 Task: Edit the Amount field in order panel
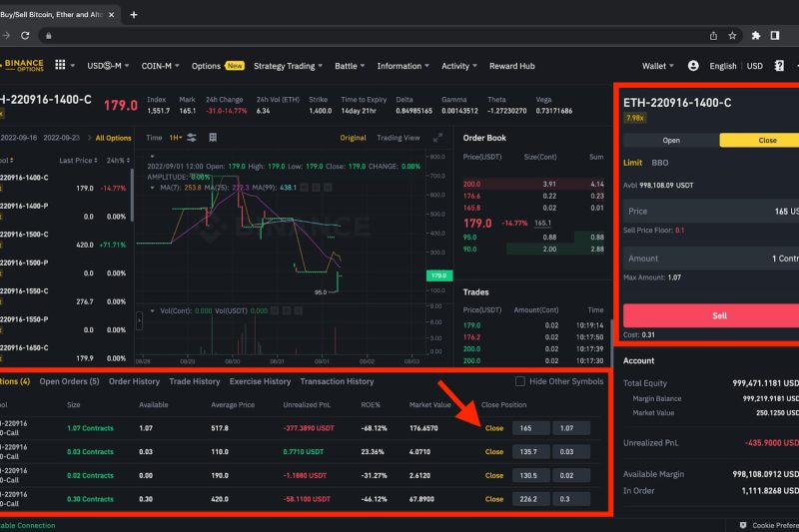click(711, 259)
